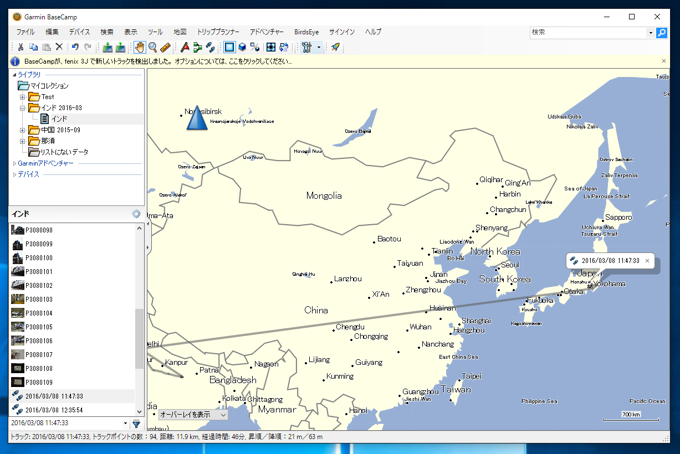Click the fit-to-screen map icon
Screen dimensions: 680x454
click(x=271, y=47)
